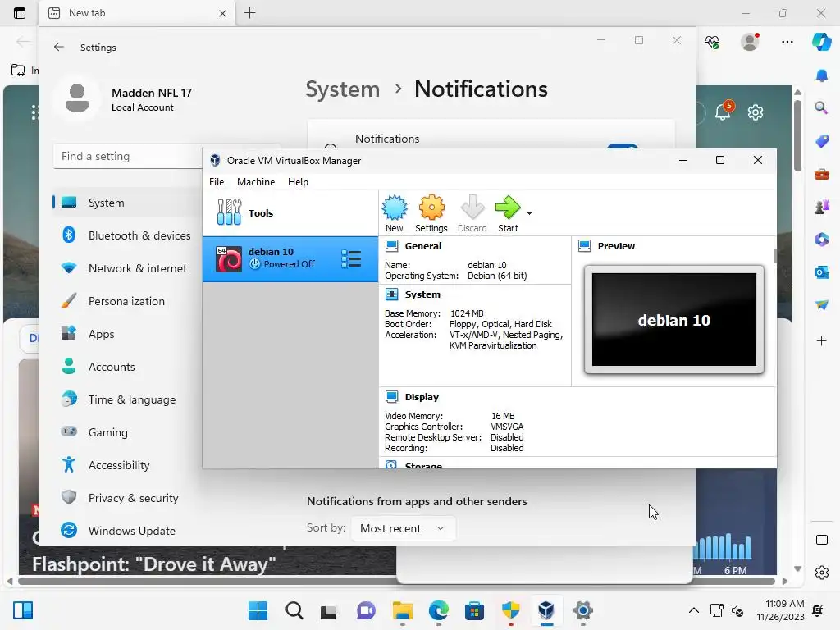Viewport: 840px width, 630px height.
Task: Open VM Settings from the orange gear
Action: 431,214
